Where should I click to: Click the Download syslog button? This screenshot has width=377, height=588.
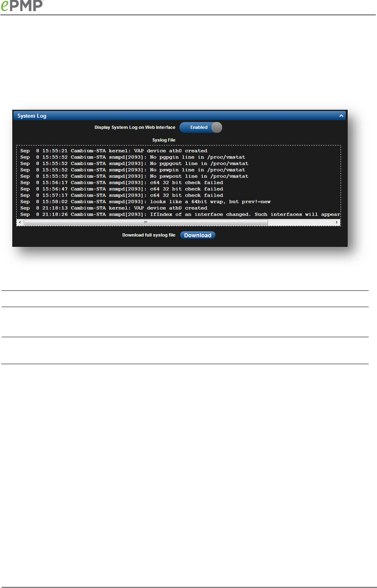[198, 235]
